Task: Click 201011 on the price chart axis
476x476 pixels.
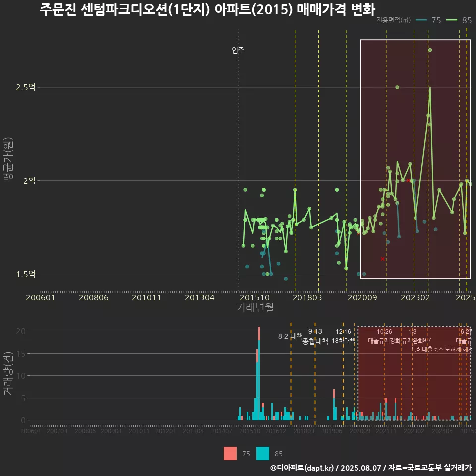Action: [x=146, y=297]
